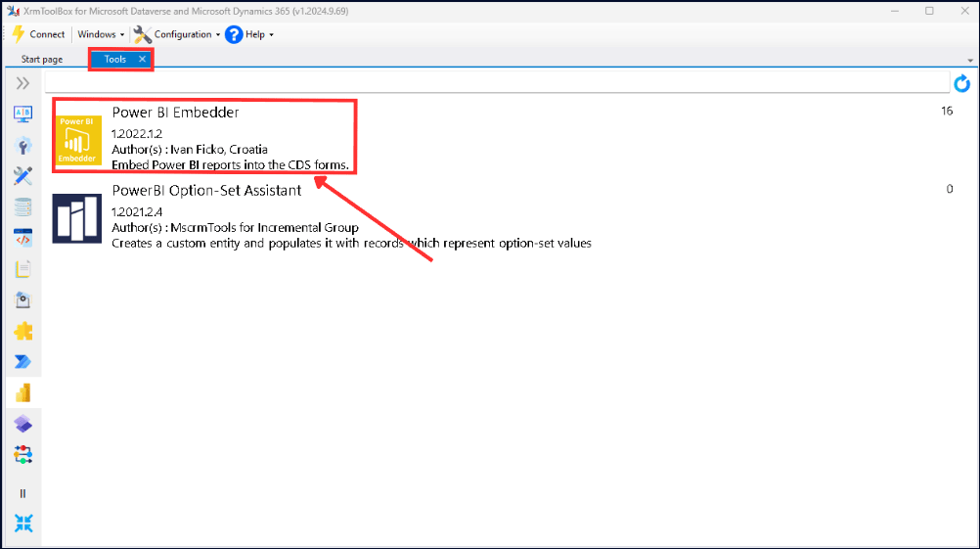The height and width of the screenshot is (549, 980).
Task: Select the Power BI sidebar category icon
Action: [x=23, y=392]
